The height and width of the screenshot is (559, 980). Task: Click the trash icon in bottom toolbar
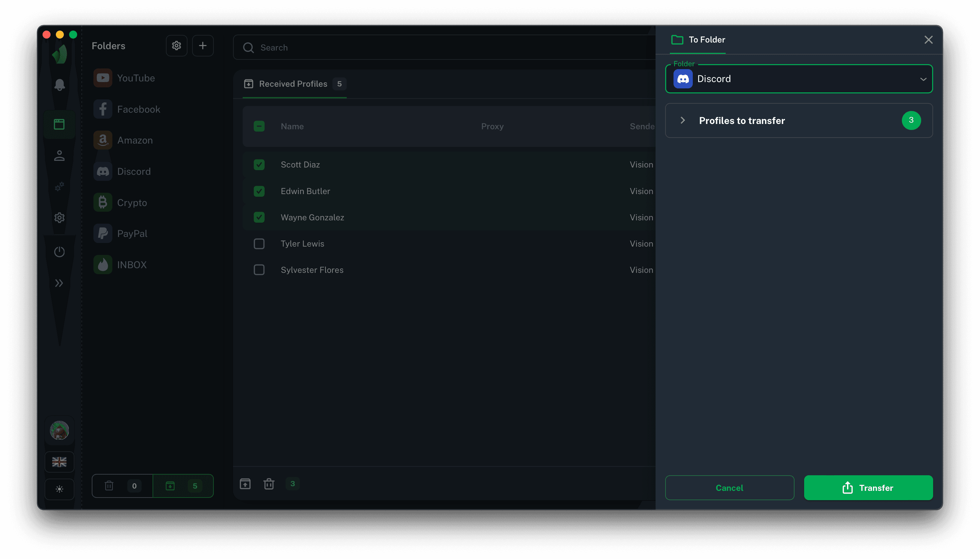coord(269,484)
